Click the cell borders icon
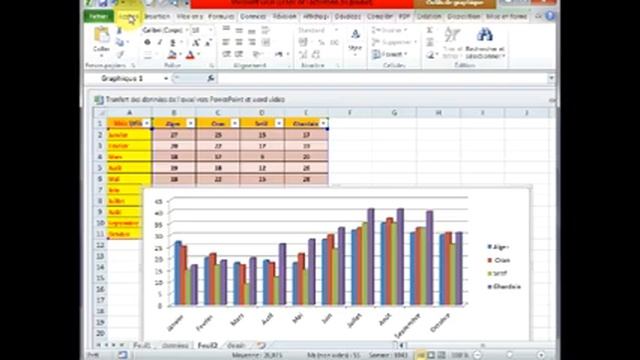Screen dimensions: 640x360 (x=148, y=54)
